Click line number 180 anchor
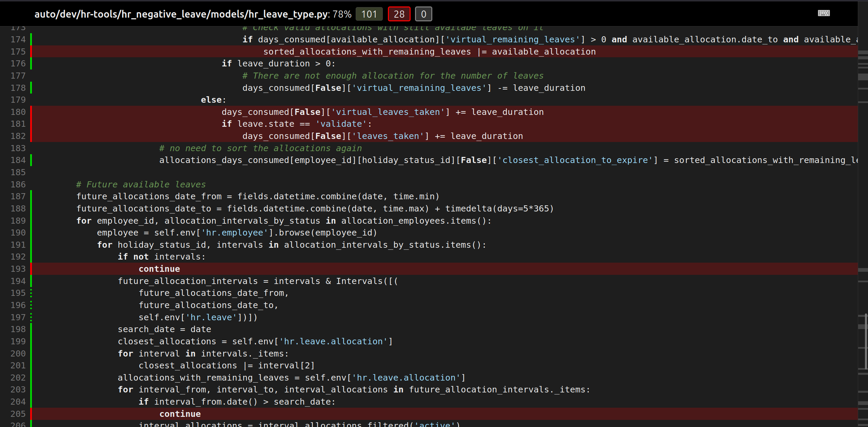 (x=18, y=112)
